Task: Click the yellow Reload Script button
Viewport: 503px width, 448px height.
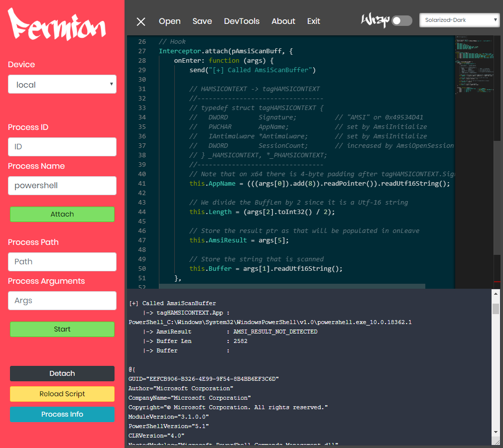Action: tap(62, 394)
